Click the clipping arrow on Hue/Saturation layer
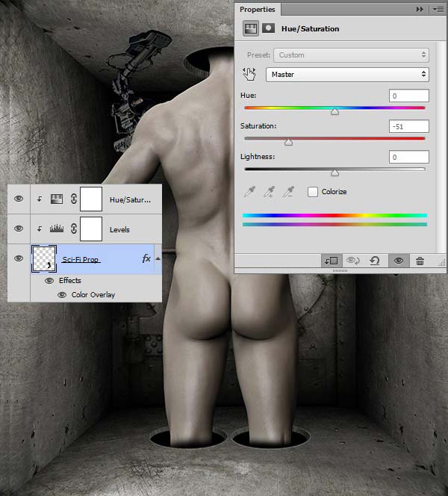Image resolution: width=448 pixels, height=496 pixels. tap(40, 199)
